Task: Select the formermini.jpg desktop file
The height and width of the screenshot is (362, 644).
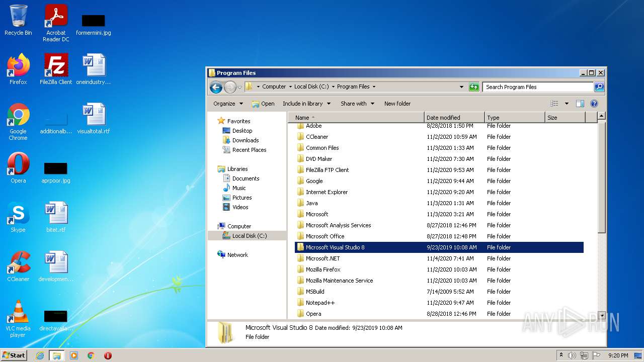Action: click(x=94, y=24)
